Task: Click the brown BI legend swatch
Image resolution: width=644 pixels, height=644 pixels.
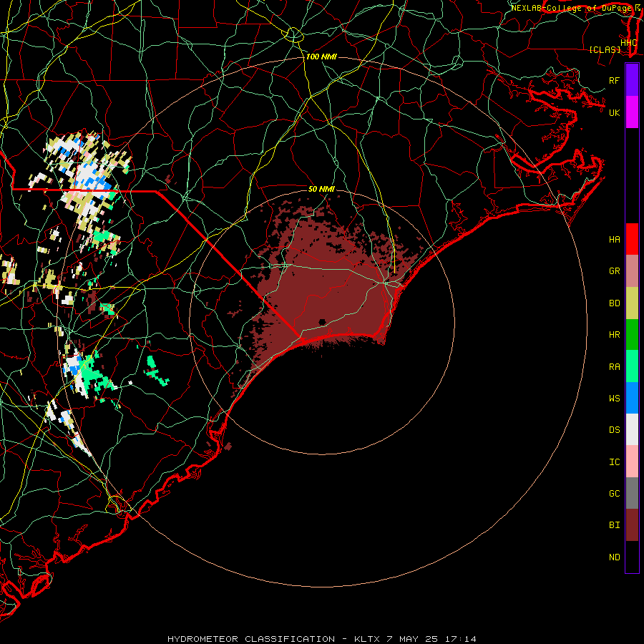Action: coord(632,525)
